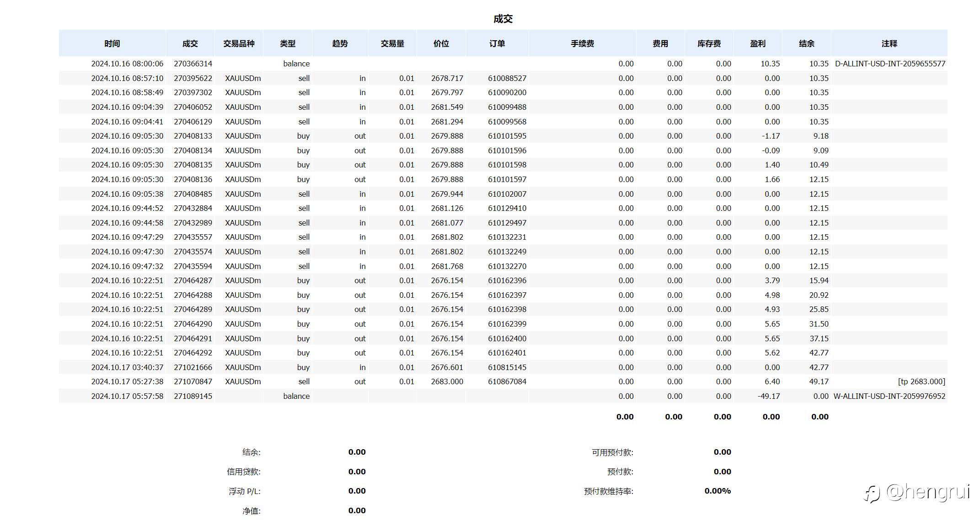Click timestamp 2024.10.17 05:27:38
The image size is (980, 521).
(127, 381)
